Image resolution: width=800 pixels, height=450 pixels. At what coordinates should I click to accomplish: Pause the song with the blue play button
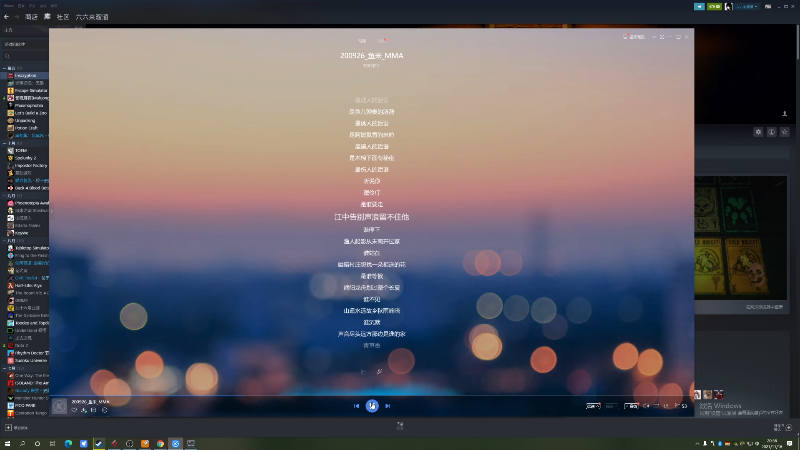point(372,406)
